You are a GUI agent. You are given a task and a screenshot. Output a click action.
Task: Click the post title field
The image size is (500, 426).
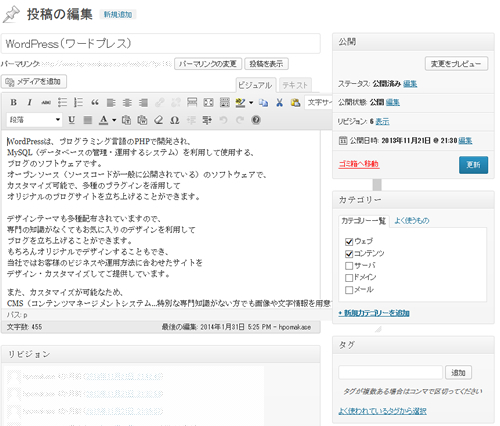161,44
